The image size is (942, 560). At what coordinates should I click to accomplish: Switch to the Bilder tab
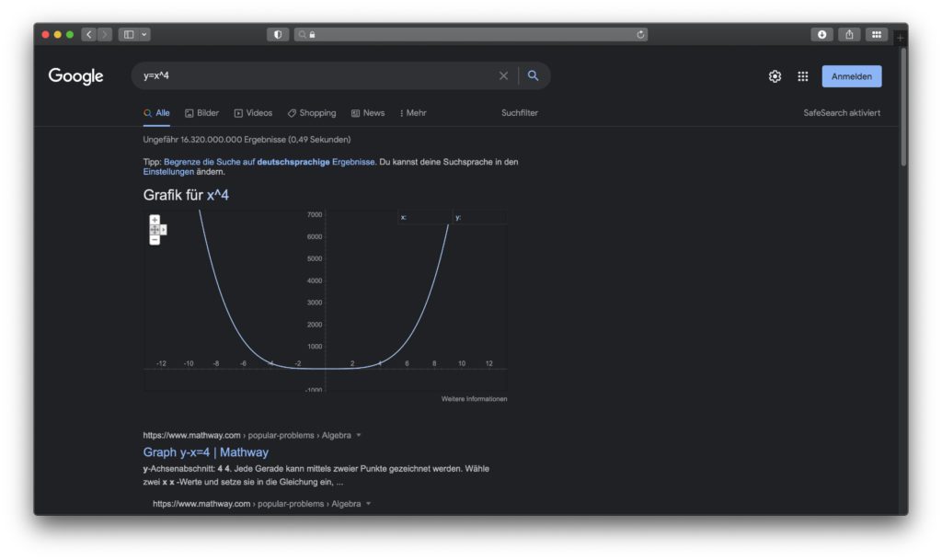click(x=201, y=113)
